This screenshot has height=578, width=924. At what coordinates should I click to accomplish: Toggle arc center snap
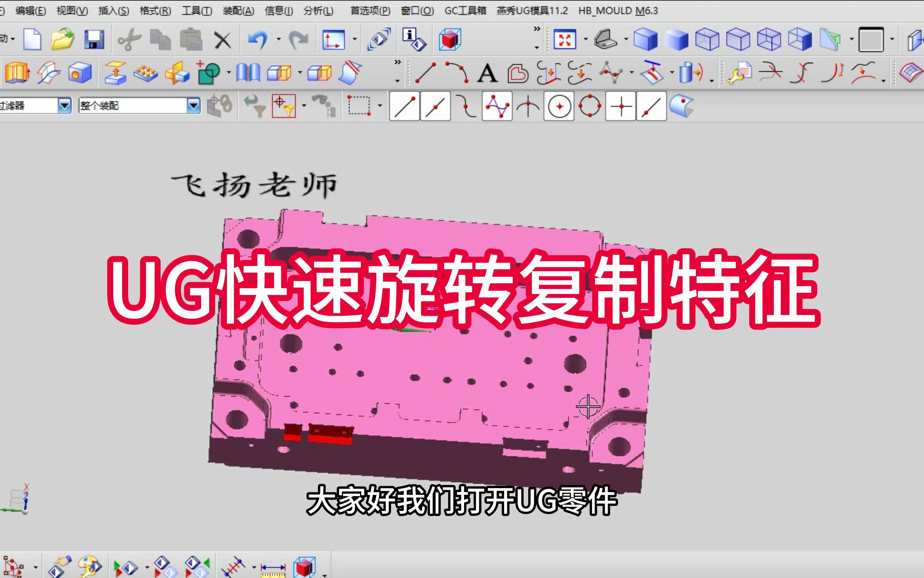(x=559, y=106)
